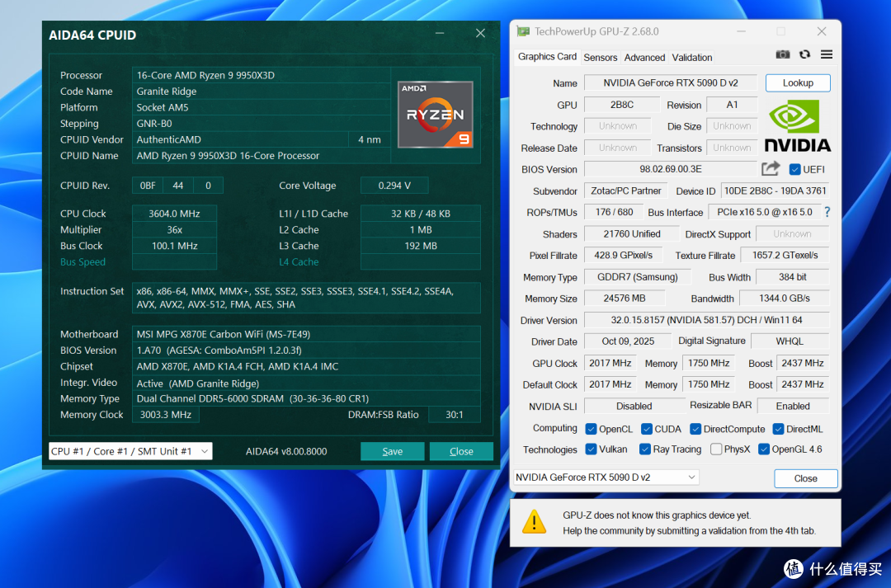Toggle the Vulkan checkbox
The width and height of the screenshot is (891, 588).
pos(591,449)
